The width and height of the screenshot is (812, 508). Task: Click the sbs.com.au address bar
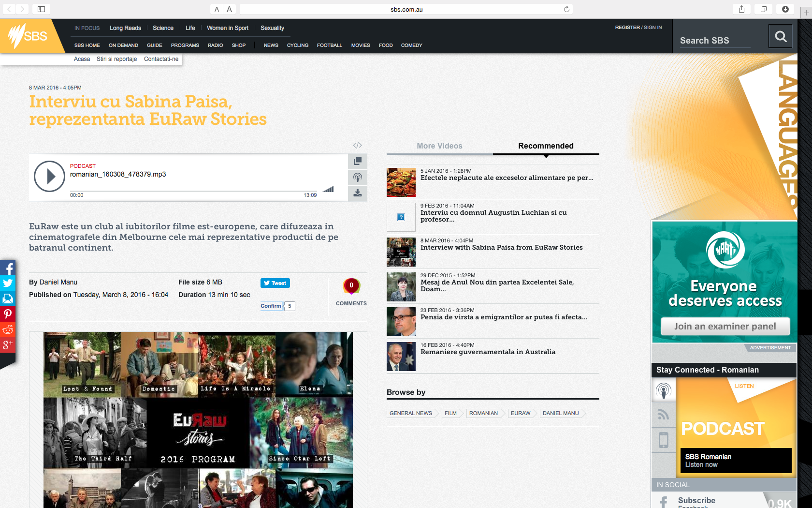pos(406,9)
